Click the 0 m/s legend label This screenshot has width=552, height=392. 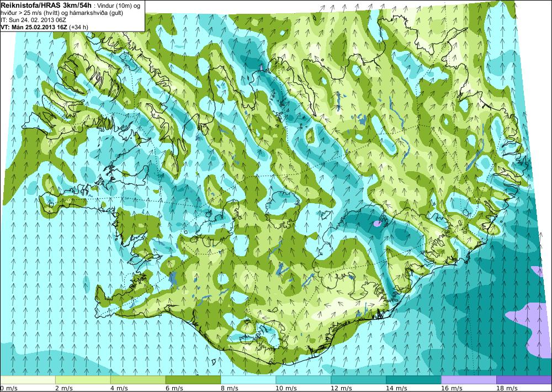point(9,388)
